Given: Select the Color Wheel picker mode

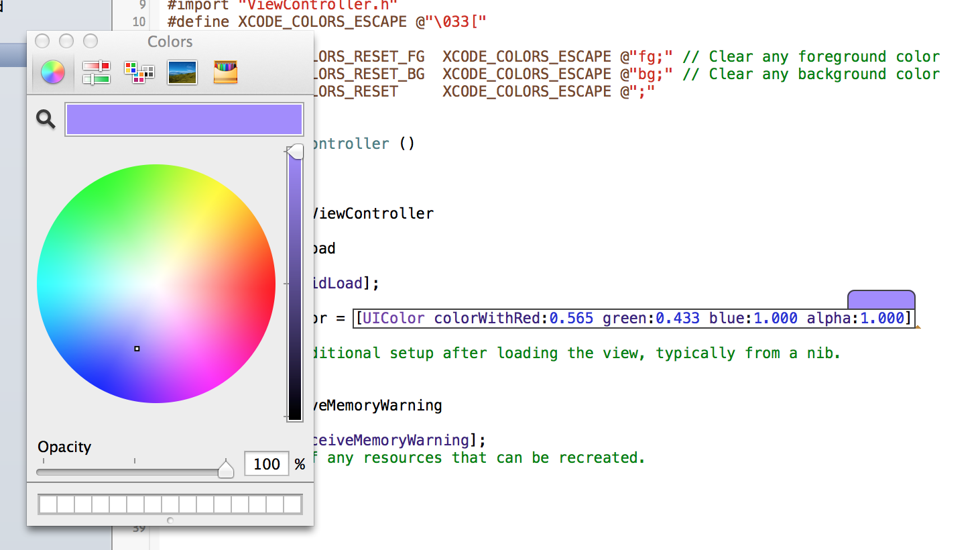Looking at the screenshot, I should coord(53,72).
